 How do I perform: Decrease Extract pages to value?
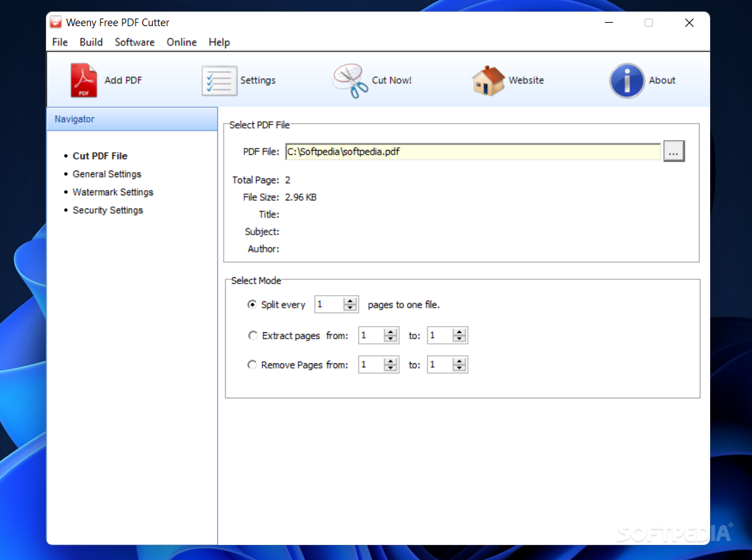pyautogui.click(x=460, y=338)
